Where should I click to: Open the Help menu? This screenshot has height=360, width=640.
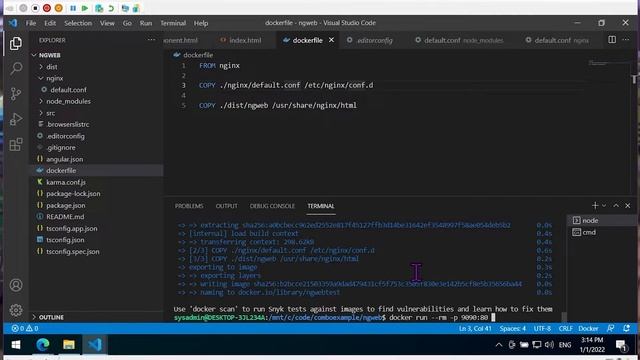click(201, 23)
